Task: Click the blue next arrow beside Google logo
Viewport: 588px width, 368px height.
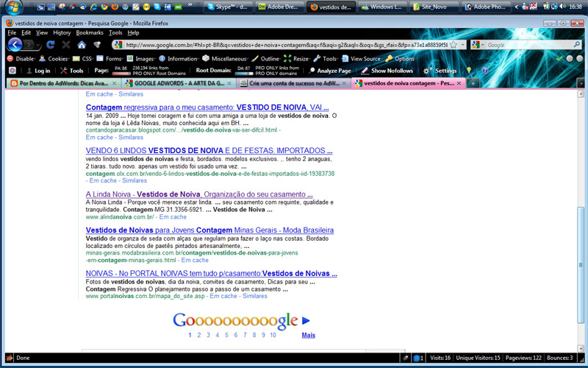Action: 306,320
